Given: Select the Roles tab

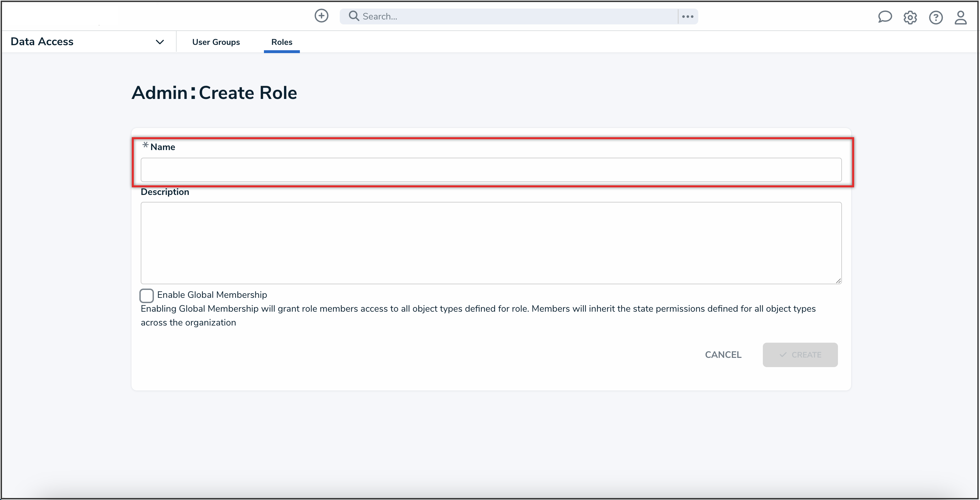Looking at the screenshot, I should pos(281,42).
